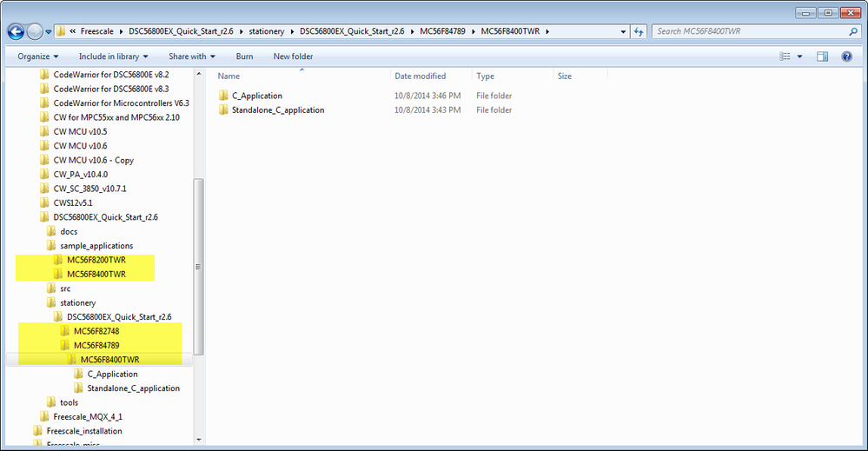
Task: Create a New folder
Action: [x=293, y=56]
